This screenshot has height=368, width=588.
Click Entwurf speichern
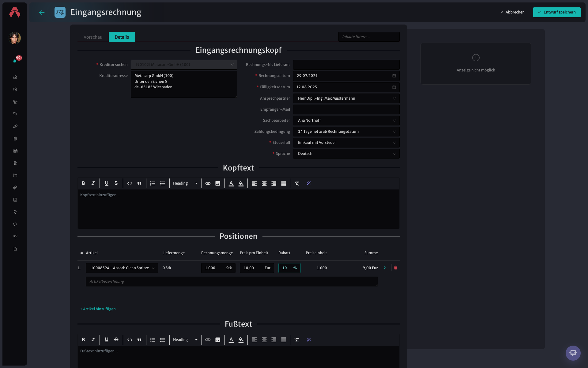point(557,12)
